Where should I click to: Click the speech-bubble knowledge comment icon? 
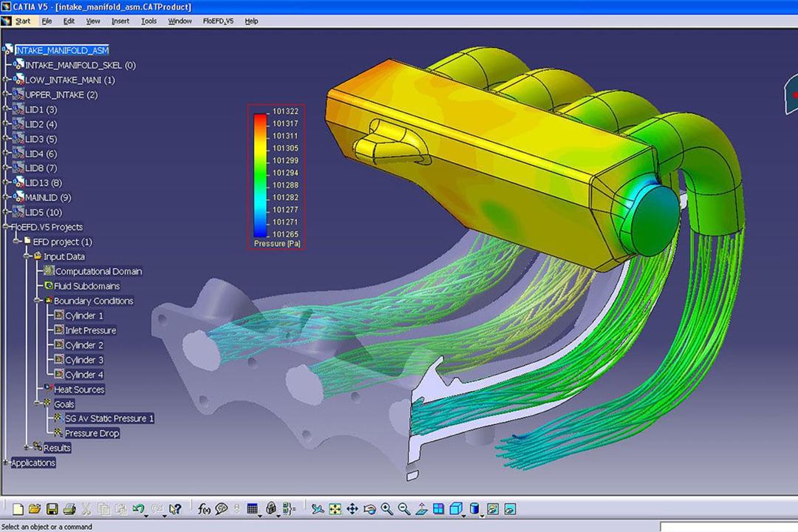(x=222, y=508)
